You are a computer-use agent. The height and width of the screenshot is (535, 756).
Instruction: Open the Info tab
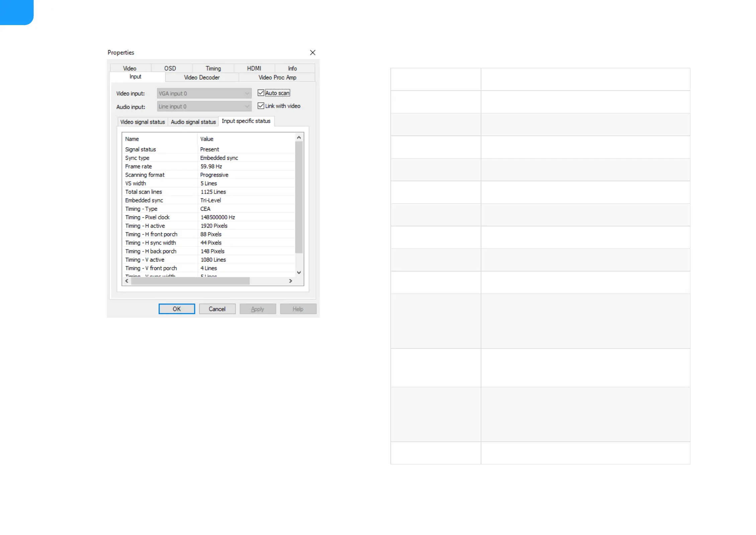coord(292,68)
